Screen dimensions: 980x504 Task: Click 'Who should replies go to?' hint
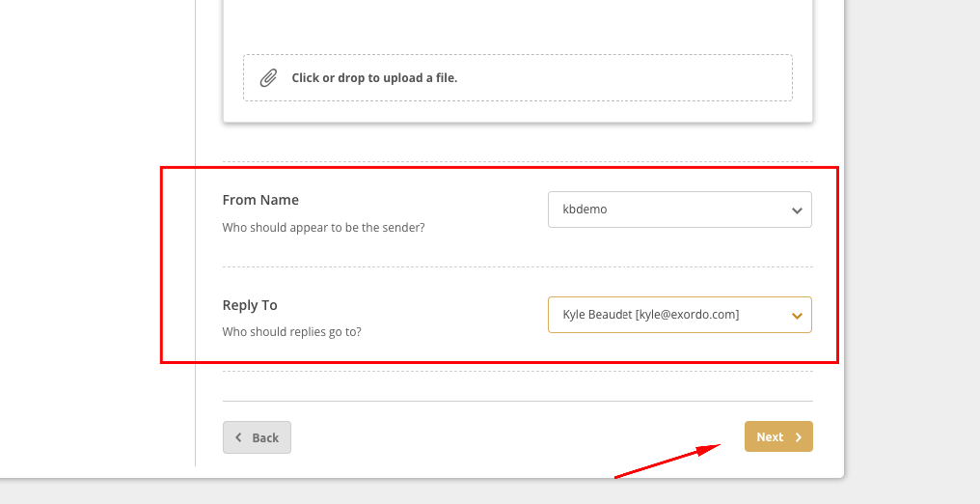pos(292,332)
